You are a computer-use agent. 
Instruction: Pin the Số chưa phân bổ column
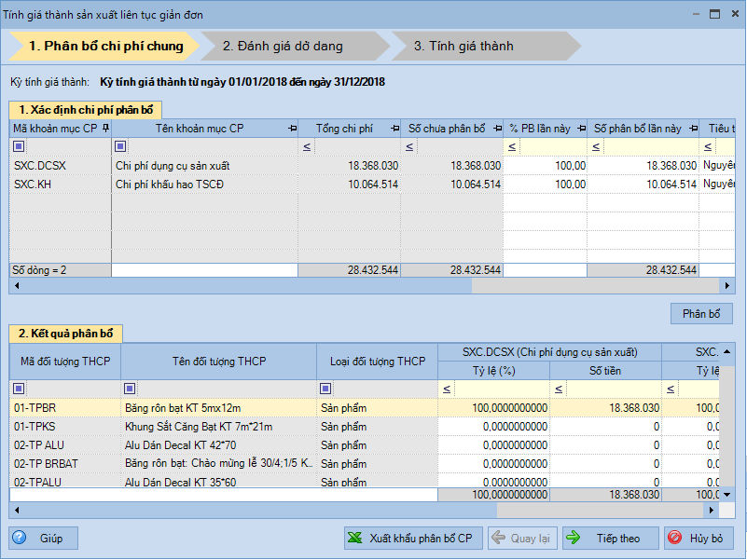[498, 128]
